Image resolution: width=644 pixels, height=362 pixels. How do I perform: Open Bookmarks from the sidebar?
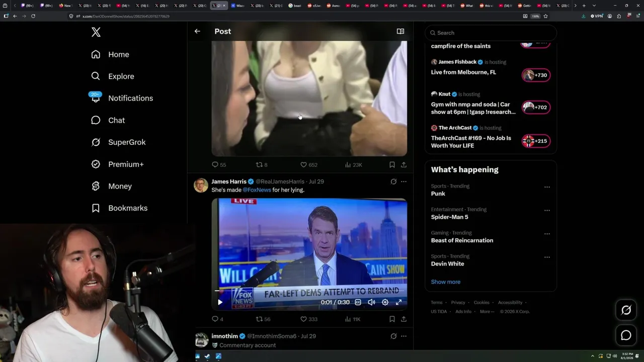(119, 208)
